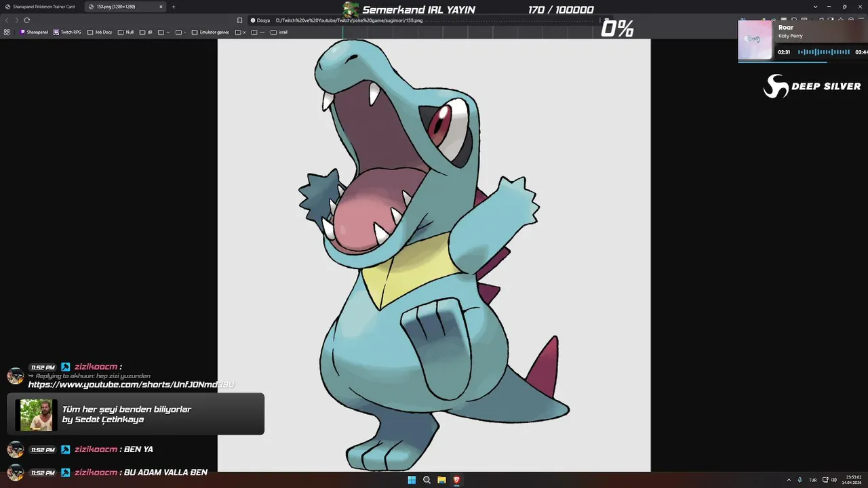Click the artist name Katy Perry

[790, 36]
